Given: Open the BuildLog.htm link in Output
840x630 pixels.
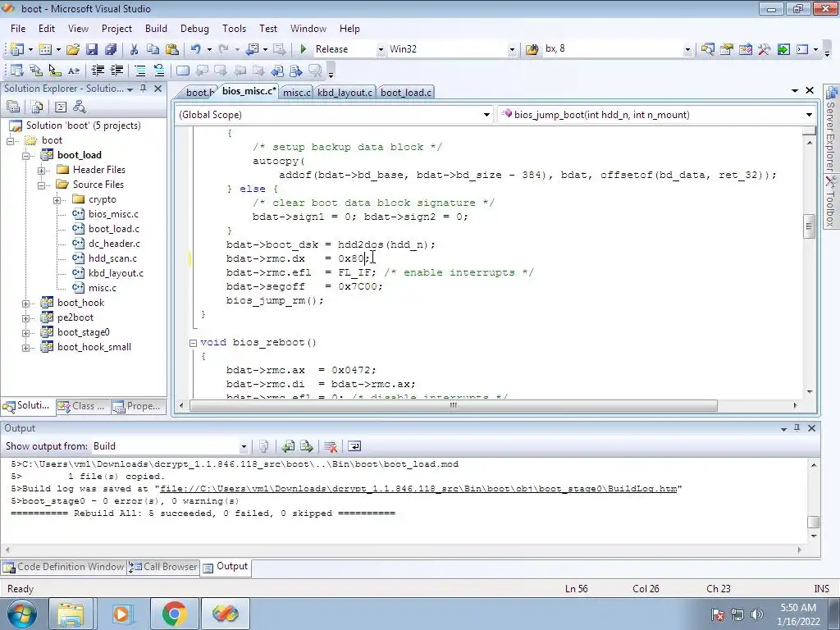Looking at the screenshot, I should click(418, 489).
